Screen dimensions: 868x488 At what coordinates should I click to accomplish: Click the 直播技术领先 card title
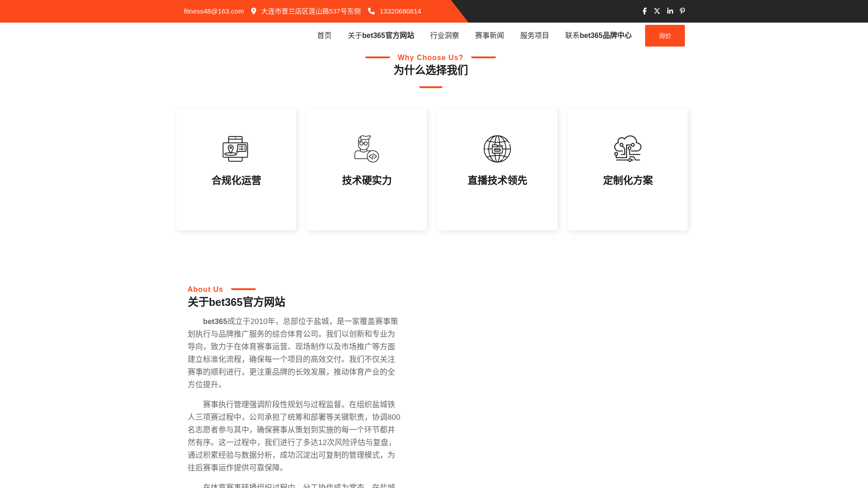click(497, 180)
